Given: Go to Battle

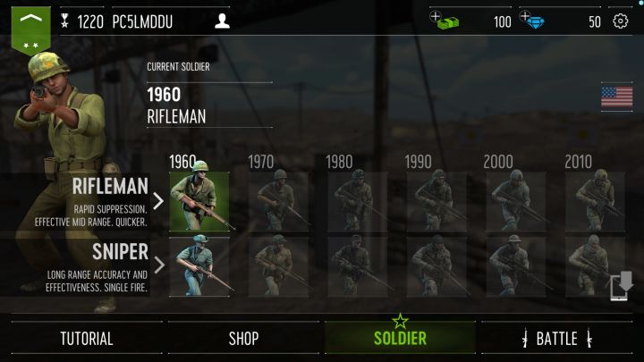Looking at the screenshot, I should pyautogui.click(x=557, y=339).
